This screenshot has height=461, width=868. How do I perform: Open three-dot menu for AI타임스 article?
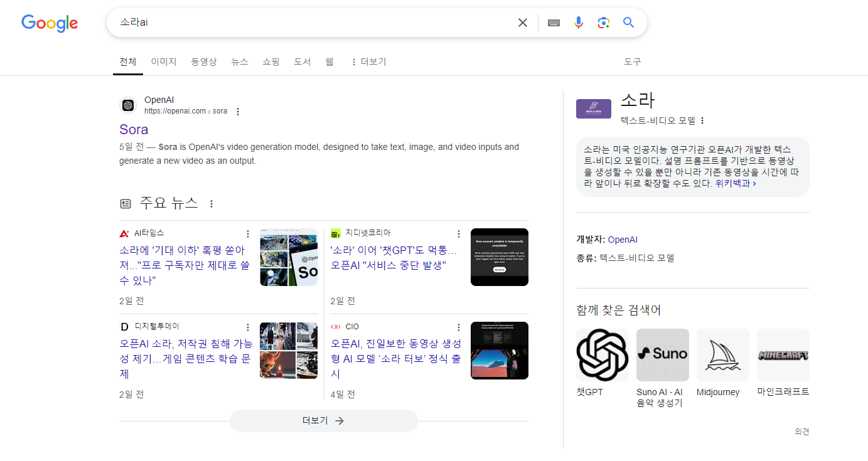248,234
